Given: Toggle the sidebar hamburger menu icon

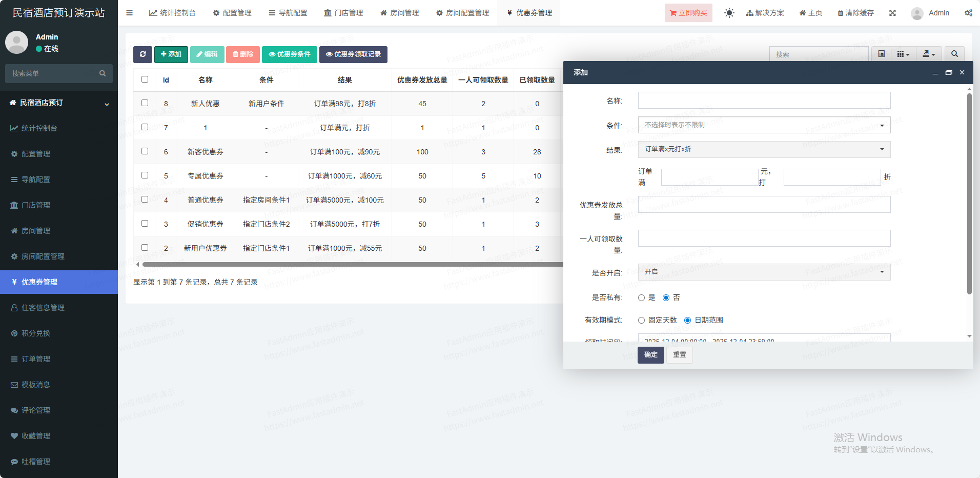Looking at the screenshot, I should coord(129,13).
